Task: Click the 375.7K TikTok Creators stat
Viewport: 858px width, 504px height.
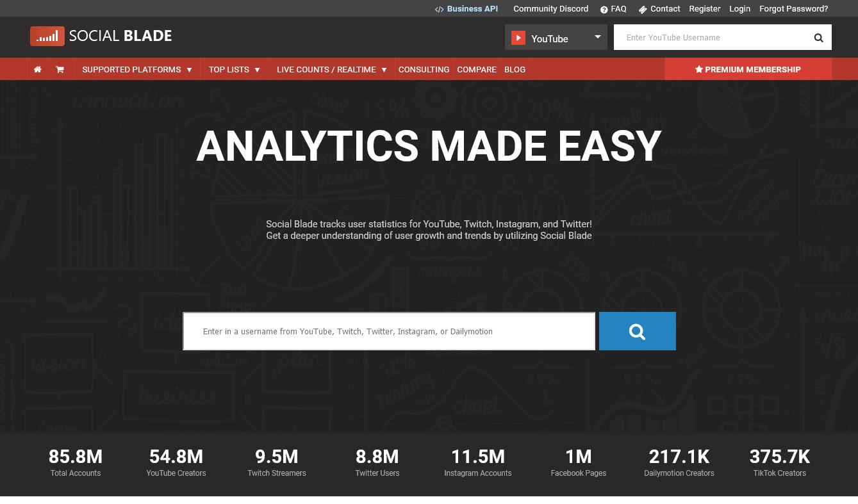Action: click(780, 462)
